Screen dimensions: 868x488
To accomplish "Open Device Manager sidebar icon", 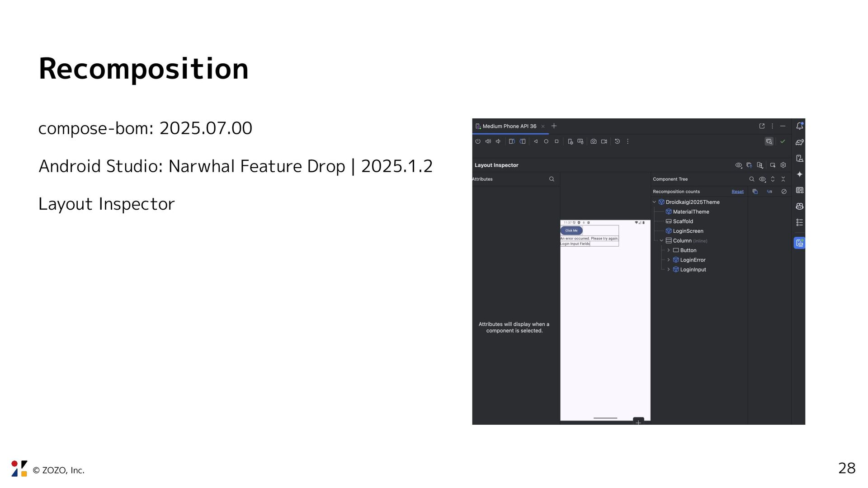I will pos(799,159).
